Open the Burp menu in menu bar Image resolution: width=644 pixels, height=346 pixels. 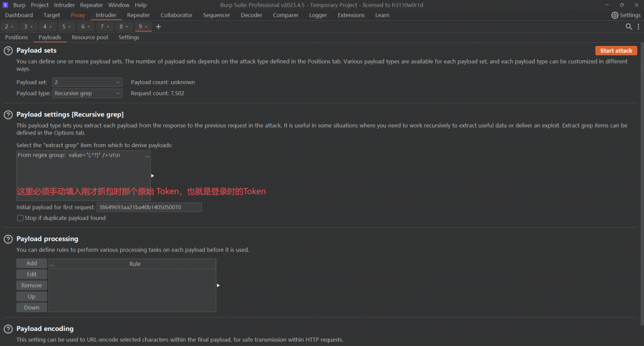19,5
